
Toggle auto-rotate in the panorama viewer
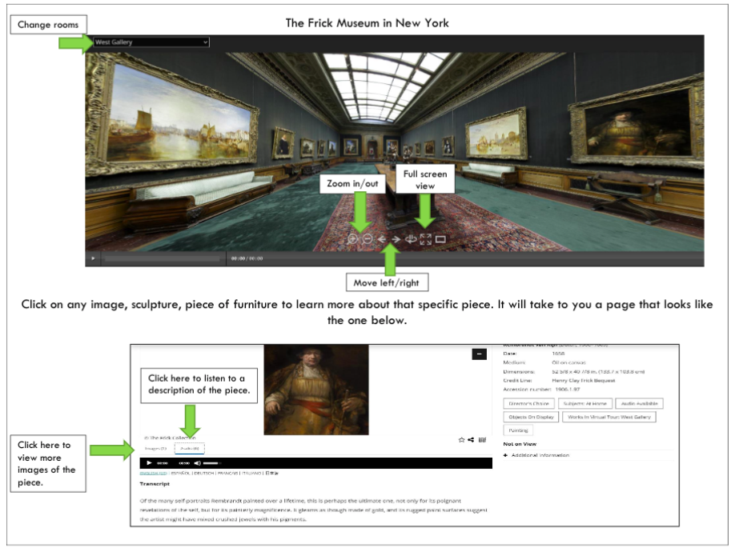pyautogui.click(x=411, y=239)
